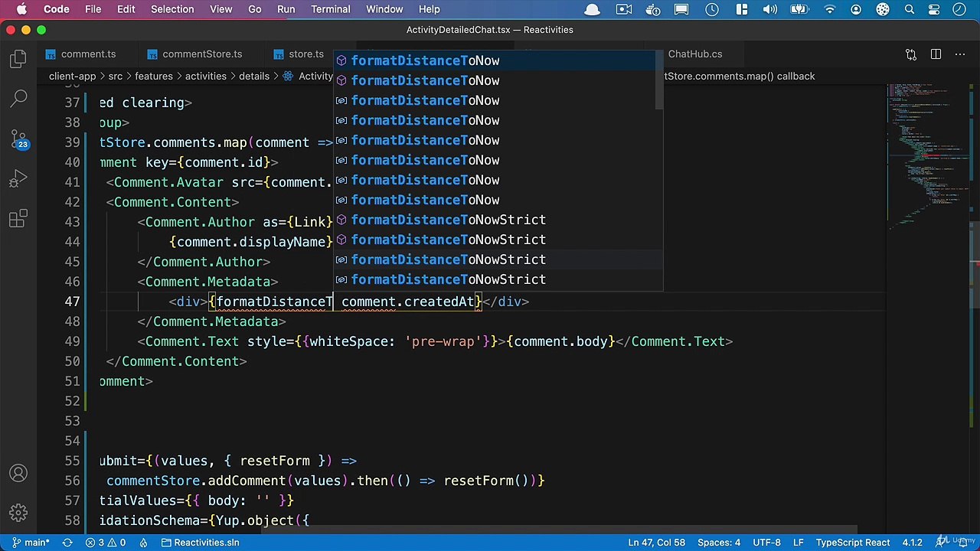The height and width of the screenshot is (551, 980).
Task: Click the client-app breadcrumb
Action: pos(72,77)
